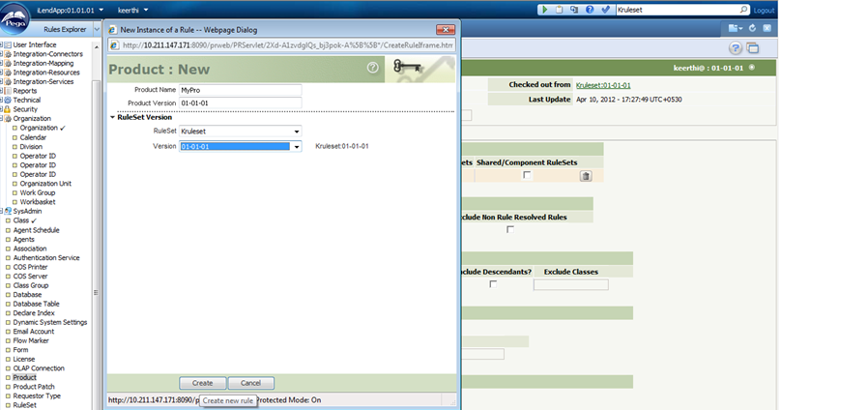Image resolution: width=868 pixels, height=410 pixels.
Task: Toggle the Shared/Component RuleSets checkbox
Action: 527,176
